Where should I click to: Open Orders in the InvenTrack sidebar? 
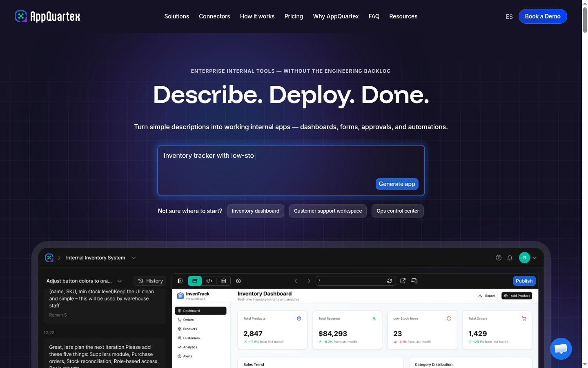tap(200, 320)
